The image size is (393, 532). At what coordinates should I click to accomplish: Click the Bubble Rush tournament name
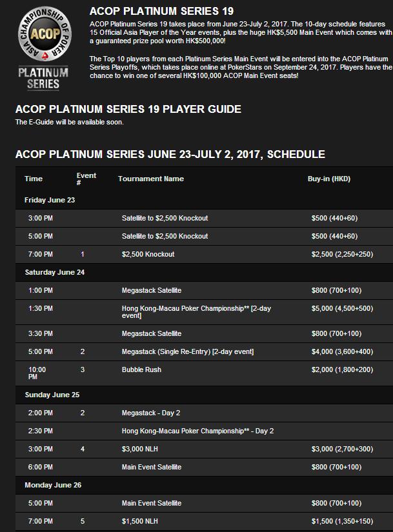[141, 369]
